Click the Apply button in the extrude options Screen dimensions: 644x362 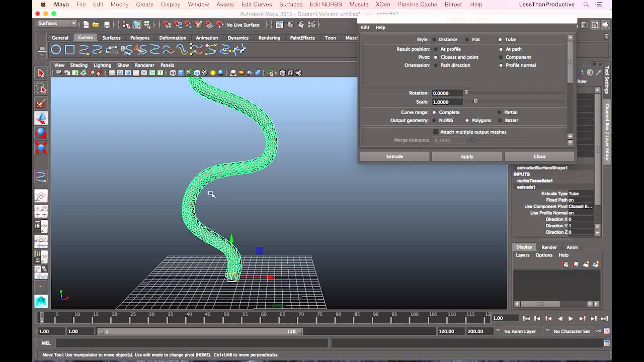(467, 156)
